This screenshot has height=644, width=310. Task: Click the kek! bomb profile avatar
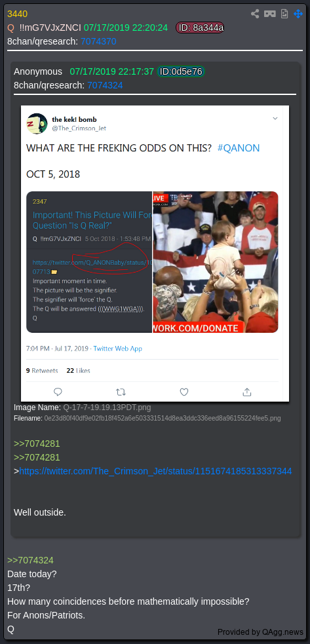[x=37, y=124]
